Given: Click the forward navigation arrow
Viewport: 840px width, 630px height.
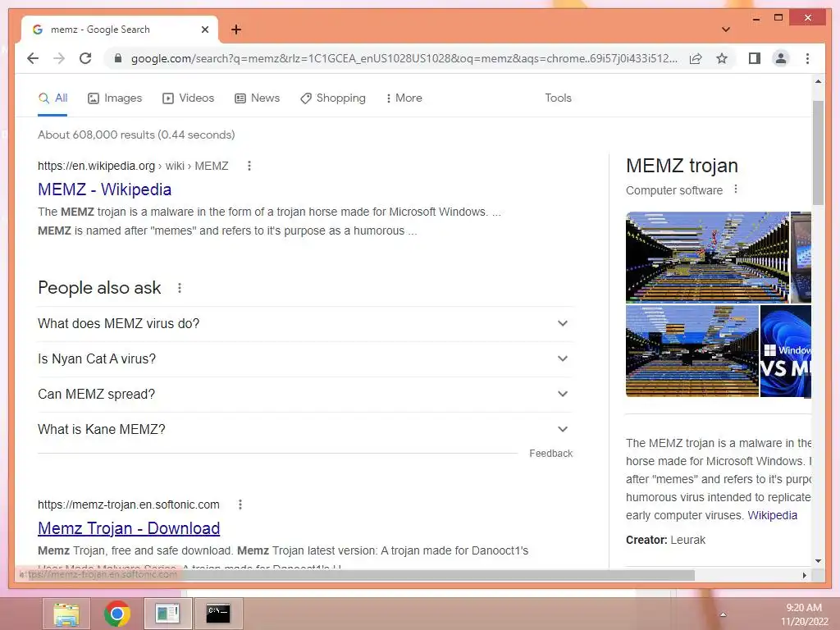Looking at the screenshot, I should pos(59,58).
